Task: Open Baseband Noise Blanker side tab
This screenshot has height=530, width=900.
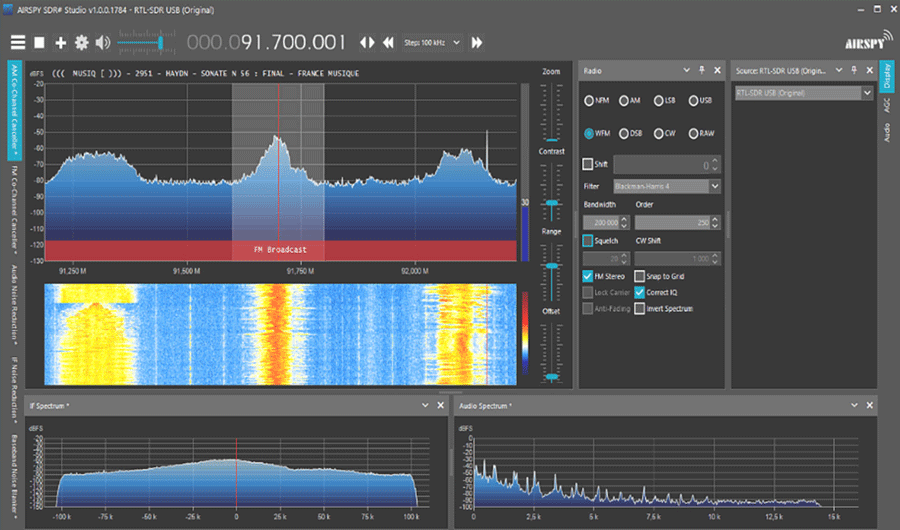Action: (15, 478)
